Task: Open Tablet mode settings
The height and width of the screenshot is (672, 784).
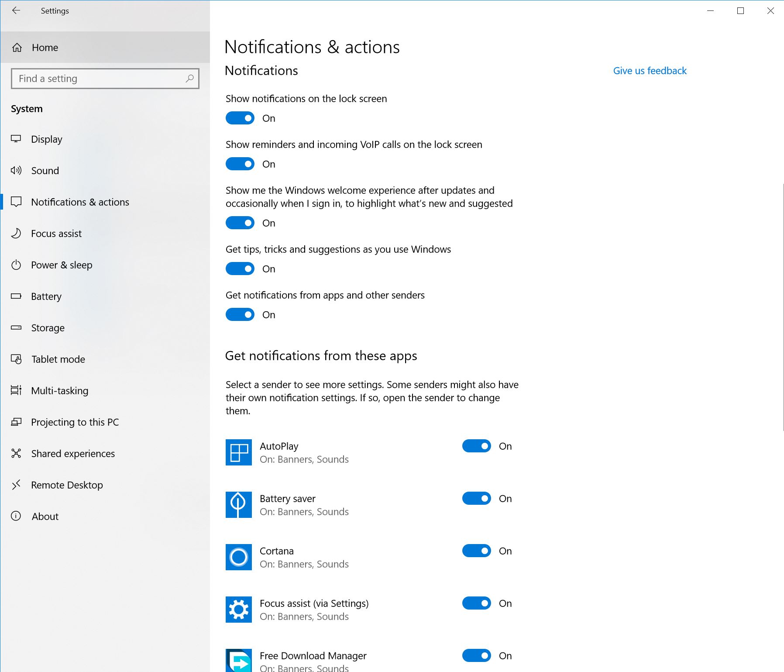Action: tap(105, 359)
